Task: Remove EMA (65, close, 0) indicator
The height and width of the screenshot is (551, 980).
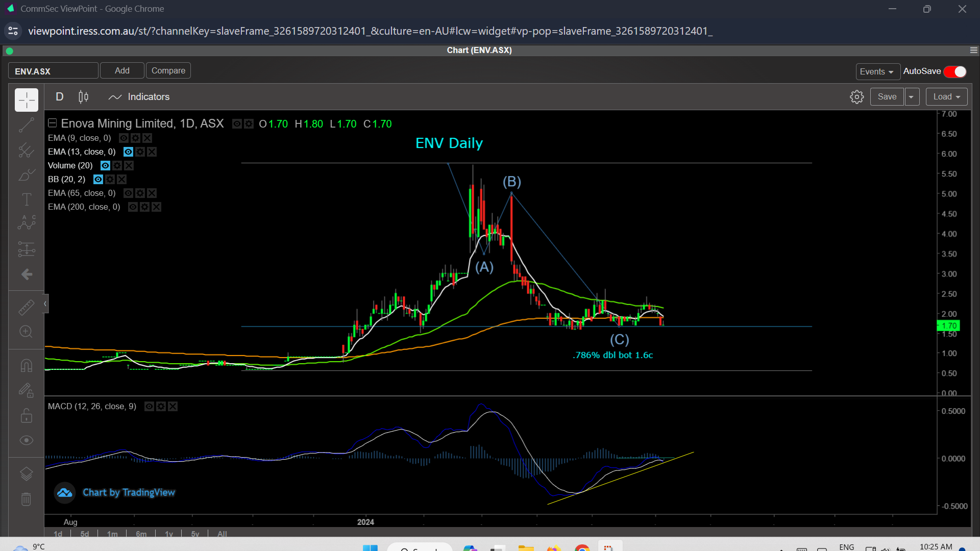Action: pos(152,193)
